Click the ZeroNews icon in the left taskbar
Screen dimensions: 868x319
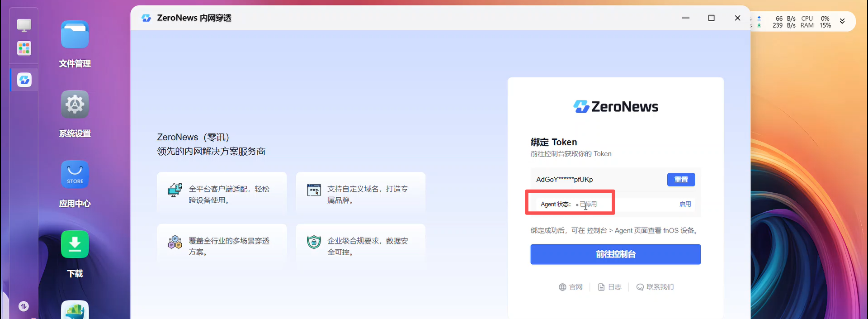tap(24, 80)
